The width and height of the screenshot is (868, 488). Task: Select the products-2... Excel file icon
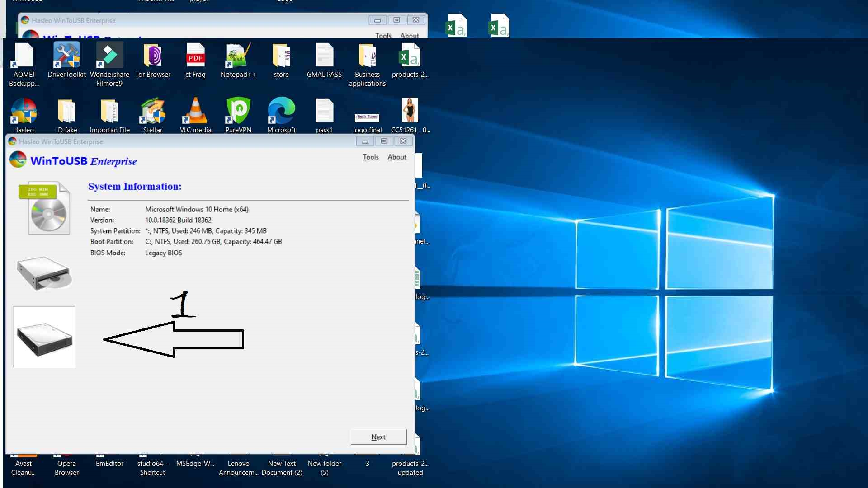(410, 60)
